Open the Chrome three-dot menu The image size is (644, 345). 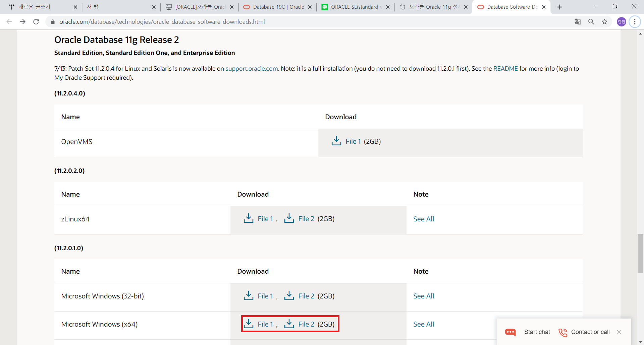635,22
